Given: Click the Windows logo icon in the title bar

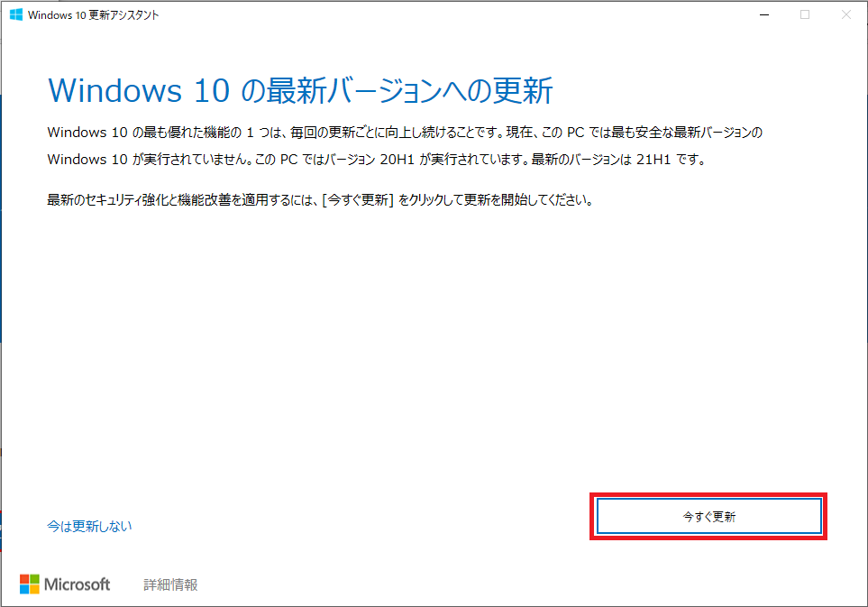Looking at the screenshot, I should [16, 15].
